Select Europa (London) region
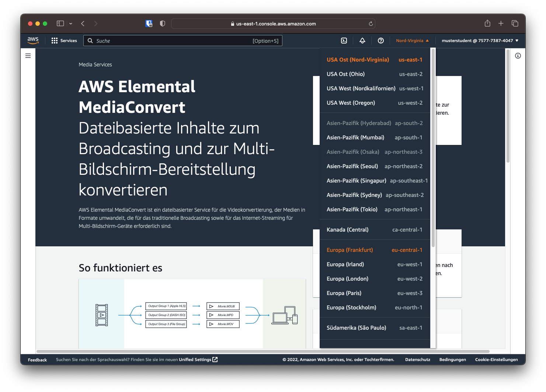Image resolution: width=546 pixels, height=392 pixels. (375, 279)
